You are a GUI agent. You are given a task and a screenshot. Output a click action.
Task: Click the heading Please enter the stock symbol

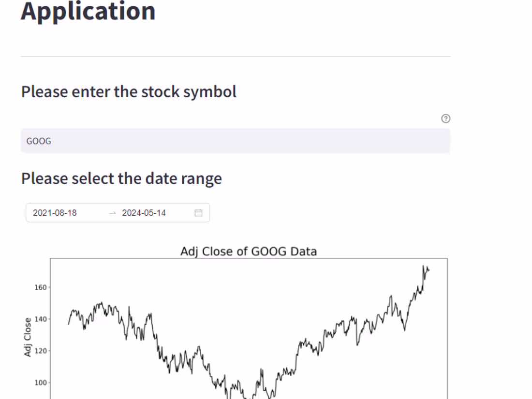coord(129,91)
